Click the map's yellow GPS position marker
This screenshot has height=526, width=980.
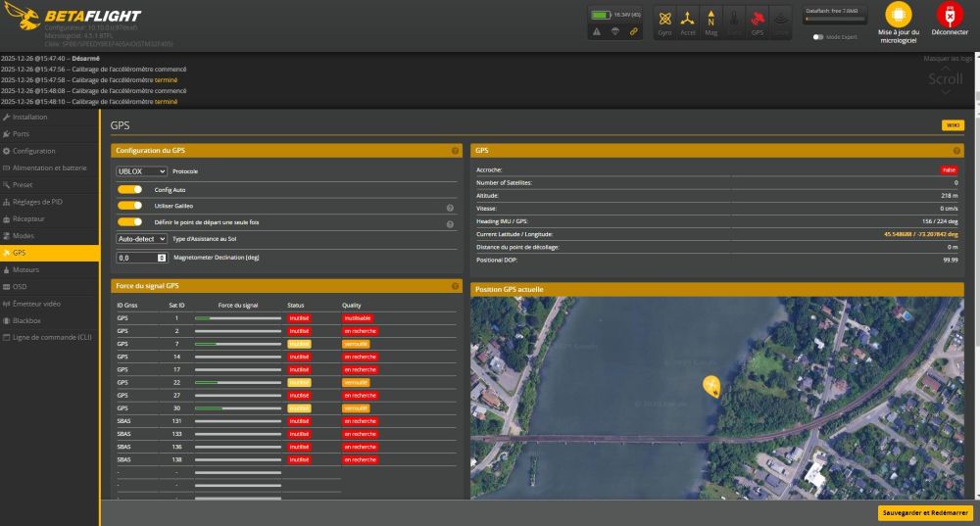click(711, 385)
